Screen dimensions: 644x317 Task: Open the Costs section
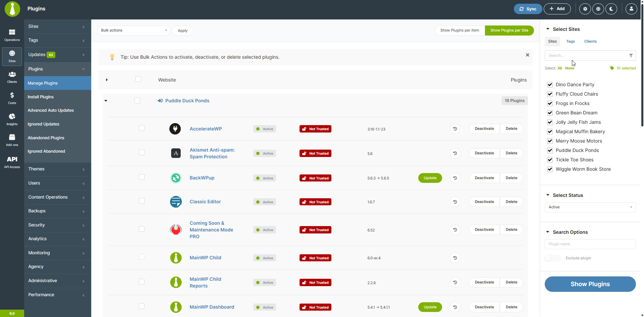click(x=12, y=98)
